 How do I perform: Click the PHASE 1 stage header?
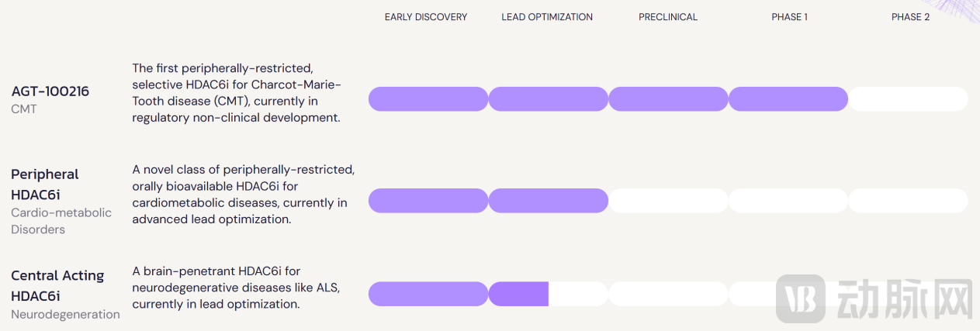pyautogui.click(x=789, y=17)
